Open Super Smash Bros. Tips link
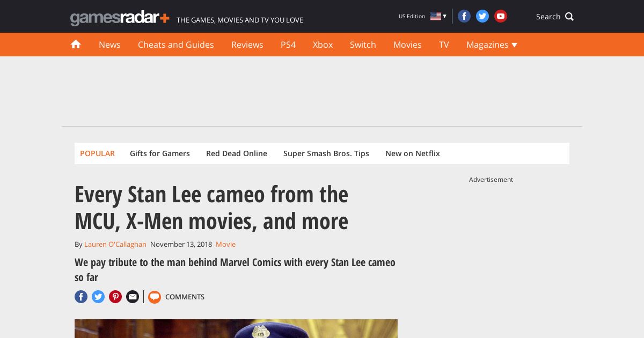Image resolution: width=644 pixels, height=338 pixels. point(326,153)
